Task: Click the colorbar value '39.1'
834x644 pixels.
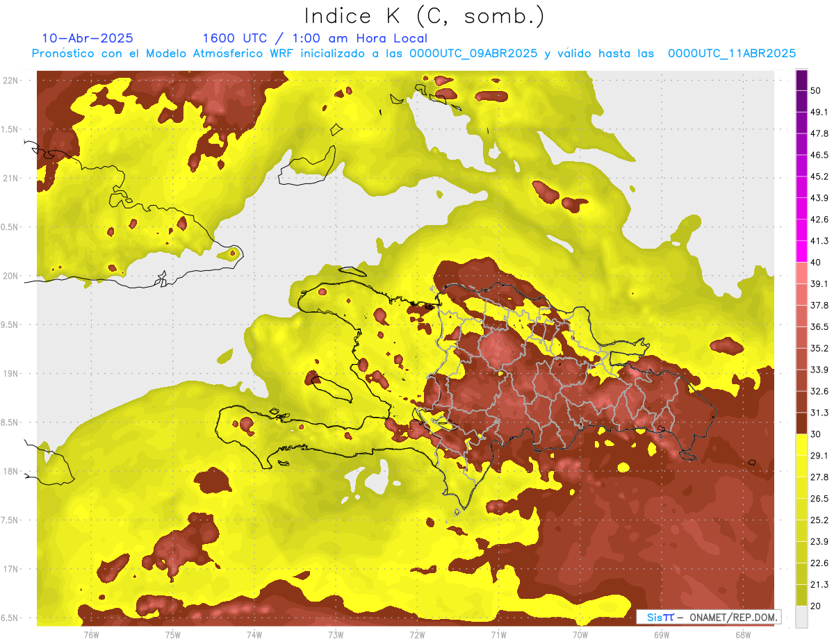Action: [x=819, y=284]
